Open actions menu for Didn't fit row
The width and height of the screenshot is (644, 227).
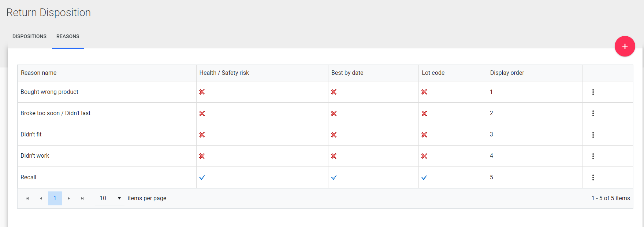593,135
